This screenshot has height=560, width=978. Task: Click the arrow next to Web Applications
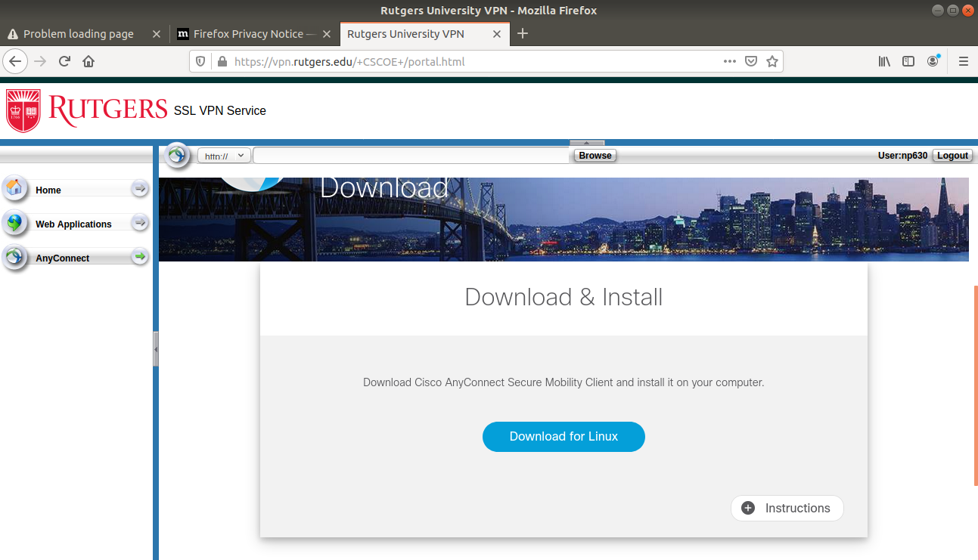click(140, 223)
